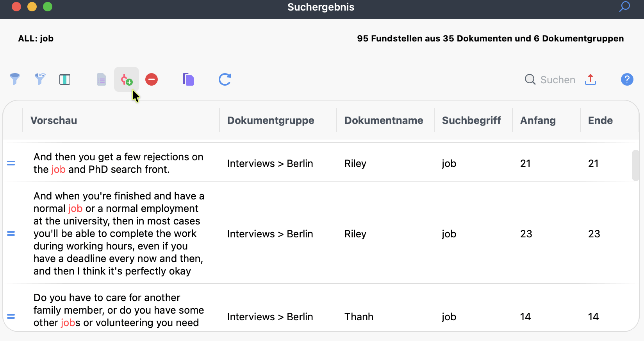Click 'Riley' in the Anfang 23 row
The width and height of the screenshot is (644, 341).
(x=355, y=234)
